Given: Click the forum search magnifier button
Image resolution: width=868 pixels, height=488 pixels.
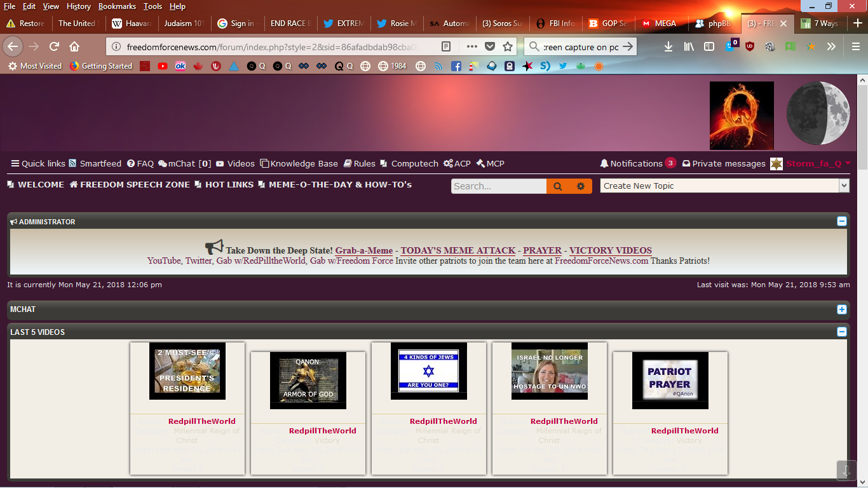Looking at the screenshot, I should [557, 186].
